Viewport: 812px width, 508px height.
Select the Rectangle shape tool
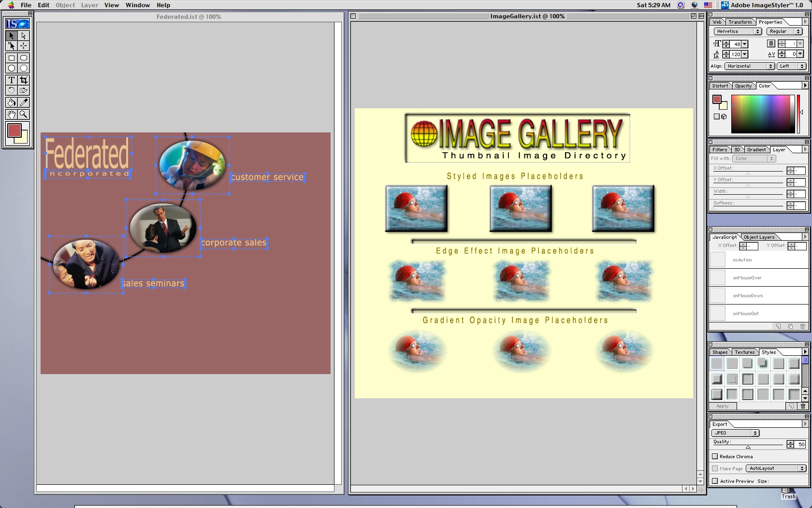tap(12, 58)
